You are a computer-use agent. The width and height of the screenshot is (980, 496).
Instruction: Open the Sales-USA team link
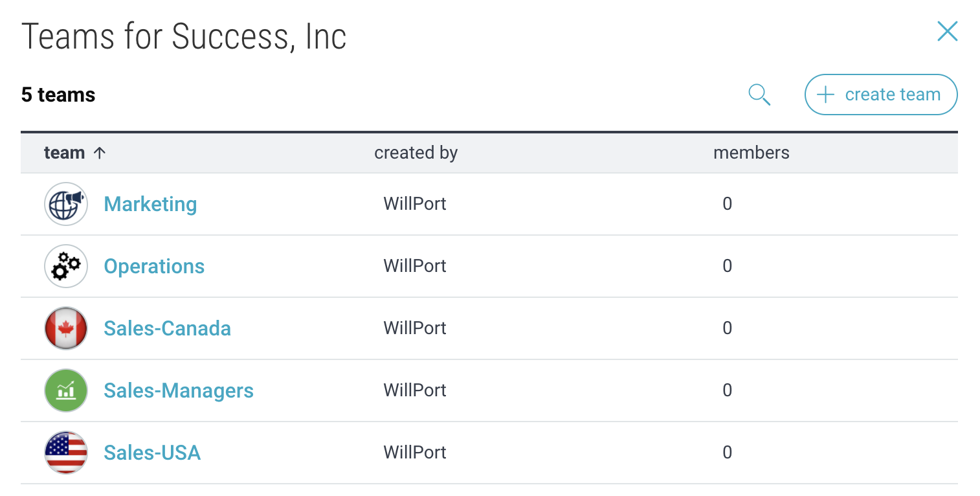click(x=152, y=453)
